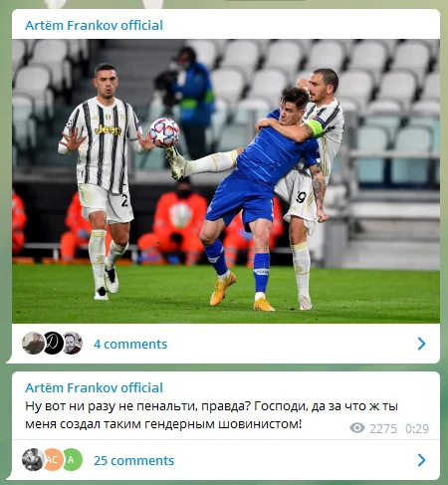The image size is (448, 485).
Task: Expand the 25 comments chevron arrow
Action: [421, 460]
